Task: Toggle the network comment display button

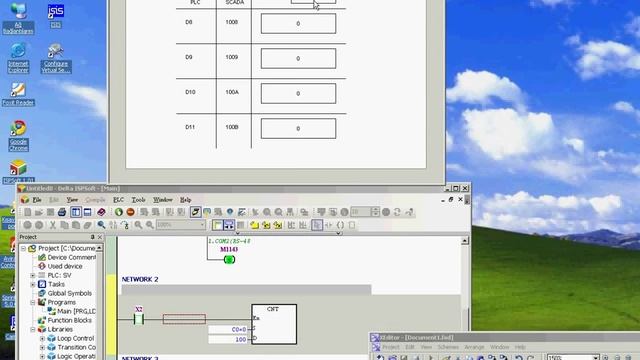Action: coord(218,225)
